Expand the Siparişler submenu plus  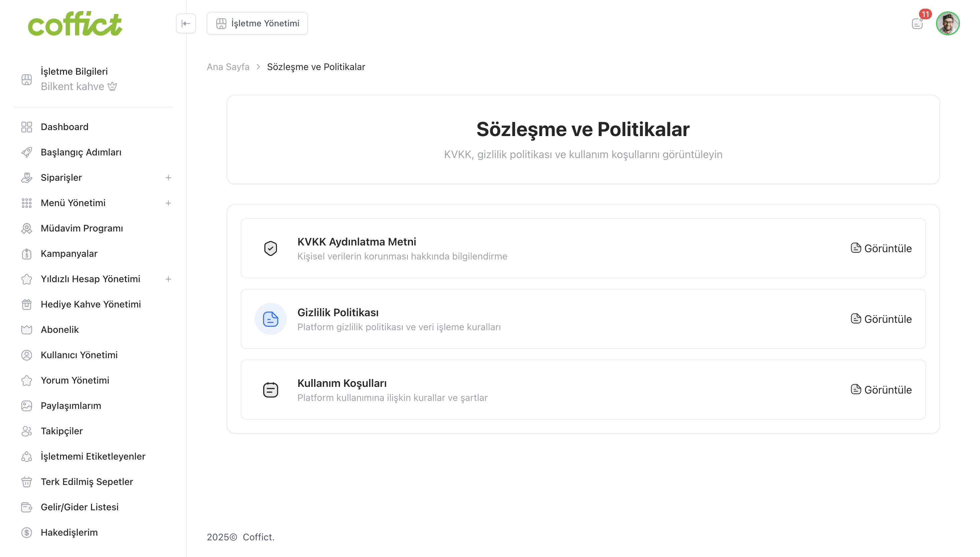168,177
